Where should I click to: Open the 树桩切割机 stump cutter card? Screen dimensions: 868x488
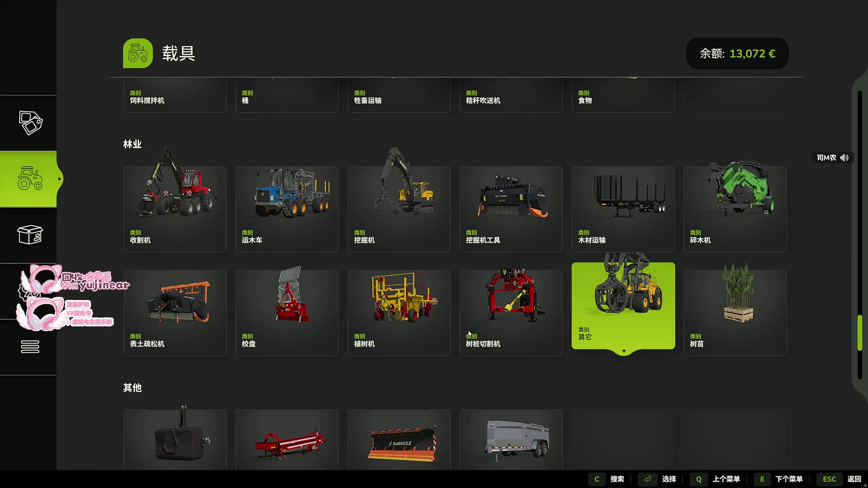(511, 313)
